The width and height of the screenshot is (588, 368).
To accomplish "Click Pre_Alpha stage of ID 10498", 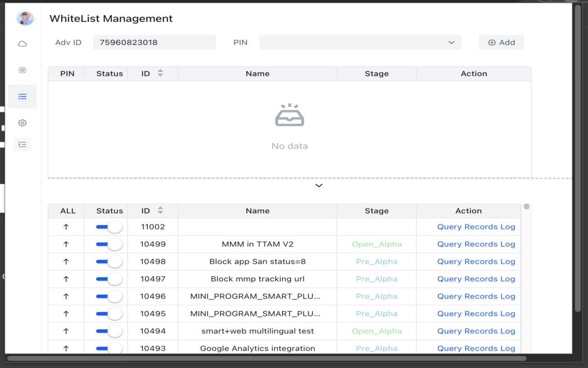I will 377,262.
